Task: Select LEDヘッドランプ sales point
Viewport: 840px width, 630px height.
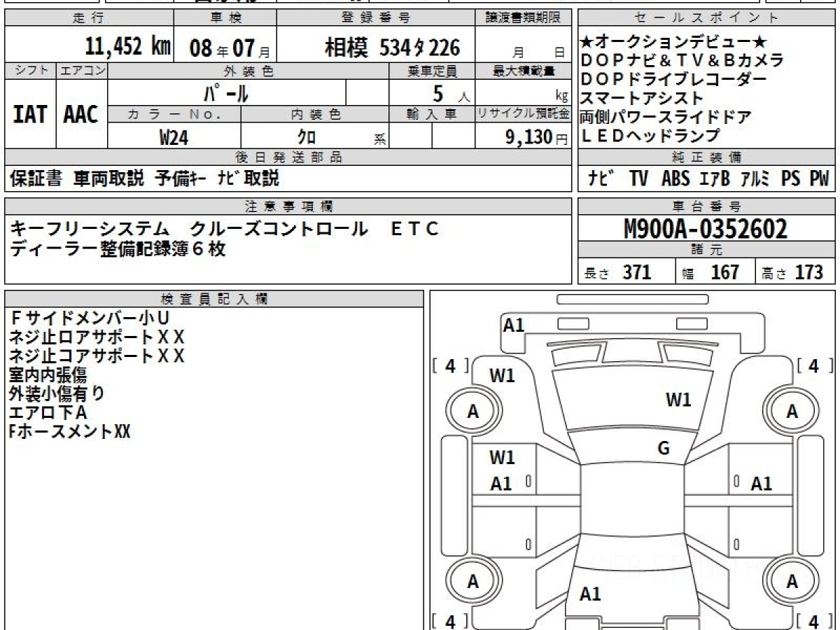Action: pos(650,135)
